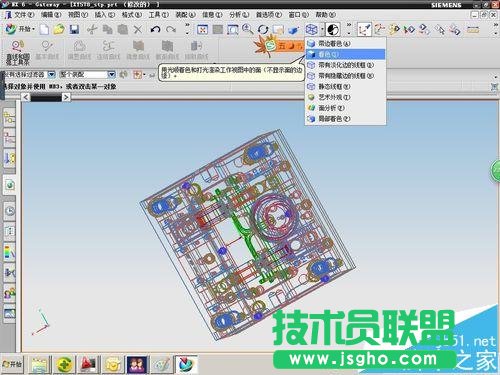
Task: Select 艺术外观 (Studio) option
Action: point(345,97)
